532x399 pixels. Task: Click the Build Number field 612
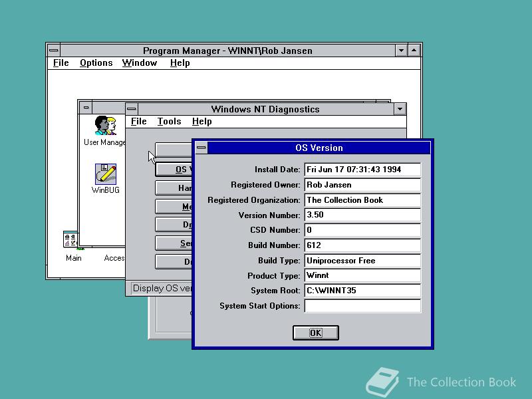pos(362,245)
